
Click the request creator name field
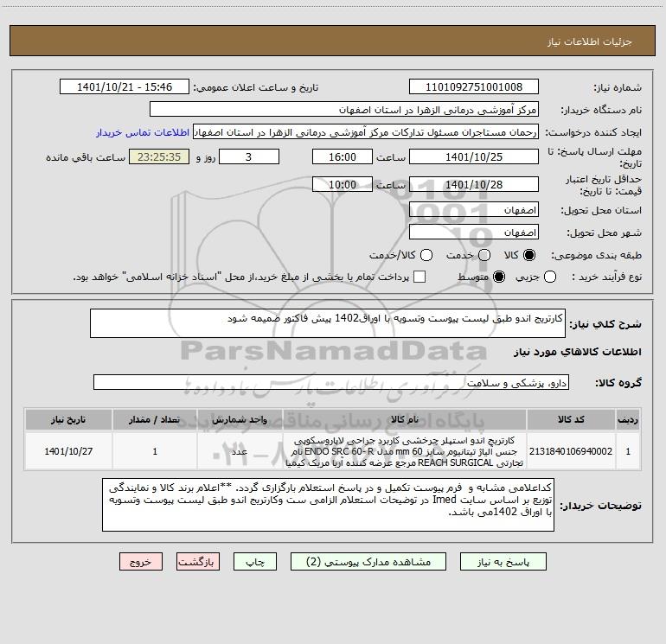[x=366, y=132]
